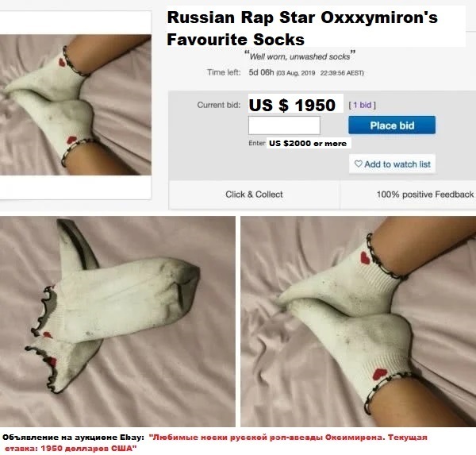This screenshot has width=476, height=455.
Task: View bottom-right photo of worn socks
Action: pos(359,322)
